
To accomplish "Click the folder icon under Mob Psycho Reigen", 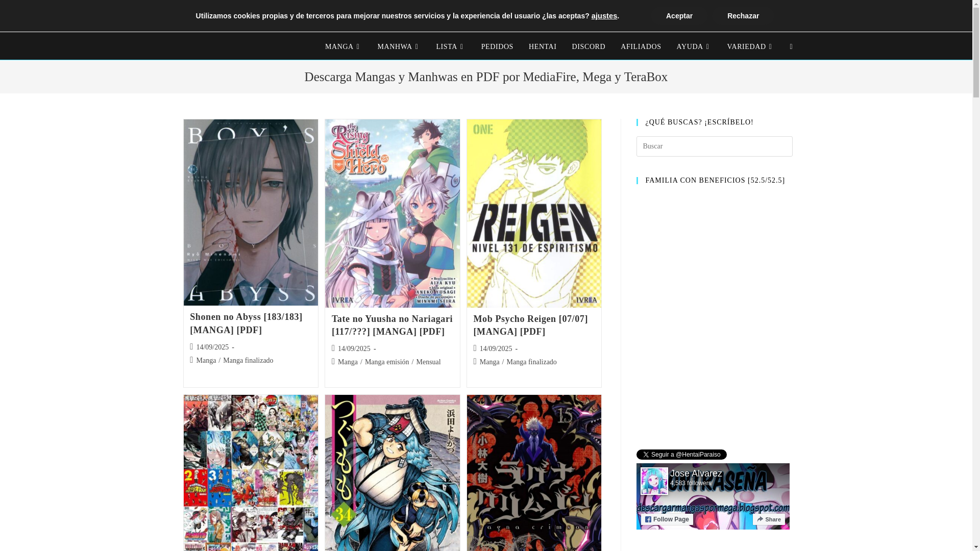I will coord(476,362).
